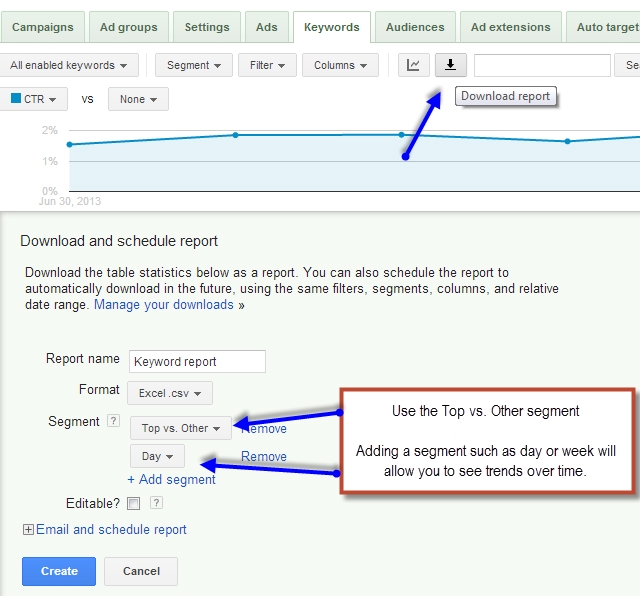The image size is (640, 596).
Task: Open the Segment dropdown in toolbar
Action: click(x=193, y=65)
